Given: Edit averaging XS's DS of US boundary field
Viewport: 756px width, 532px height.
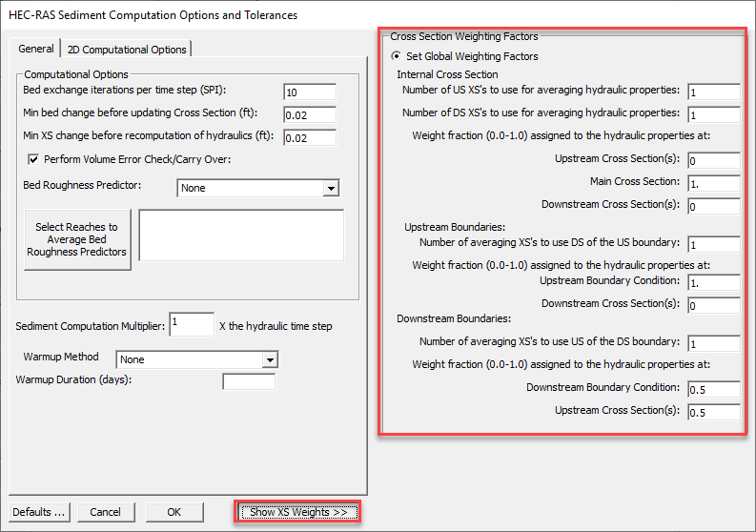Looking at the screenshot, I should [x=714, y=244].
